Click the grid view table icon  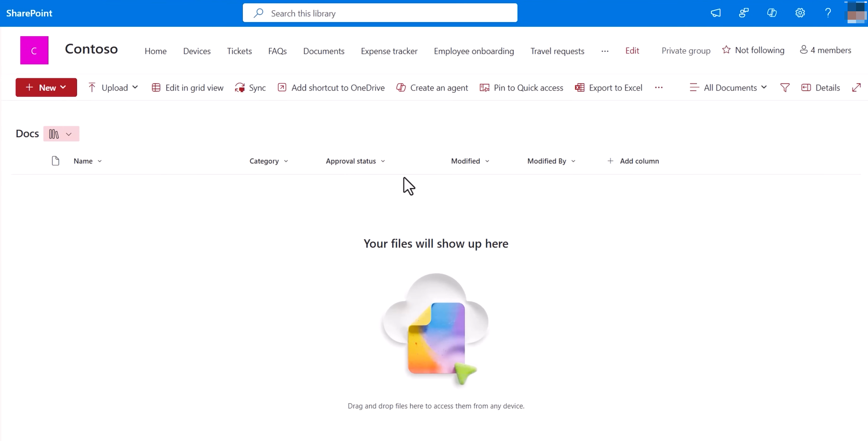click(156, 87)
